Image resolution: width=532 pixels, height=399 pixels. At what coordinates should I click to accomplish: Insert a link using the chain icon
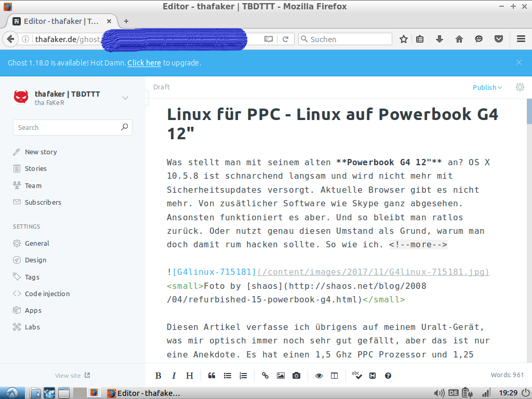265,376
